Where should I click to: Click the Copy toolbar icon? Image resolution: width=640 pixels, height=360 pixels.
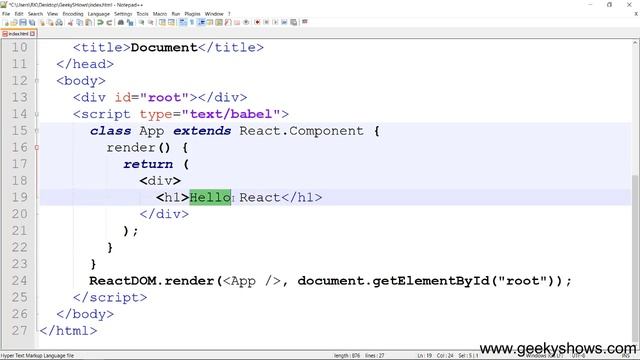[79, 22]
